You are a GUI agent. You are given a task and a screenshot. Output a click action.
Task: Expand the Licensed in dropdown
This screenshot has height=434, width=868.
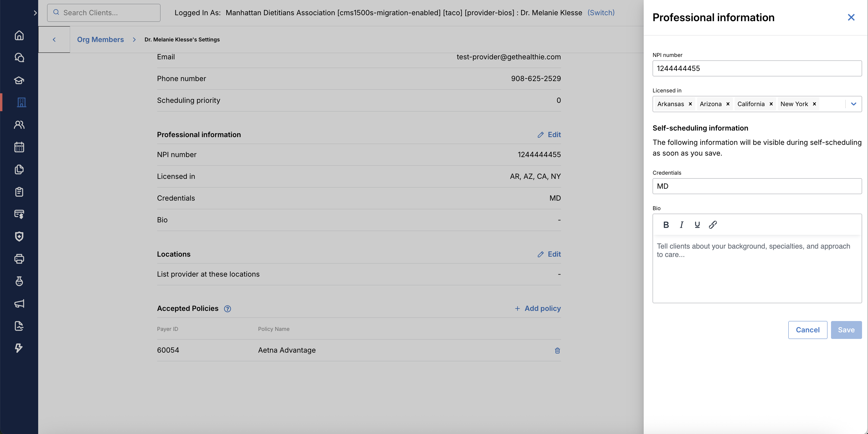click(x=853, y=104)
